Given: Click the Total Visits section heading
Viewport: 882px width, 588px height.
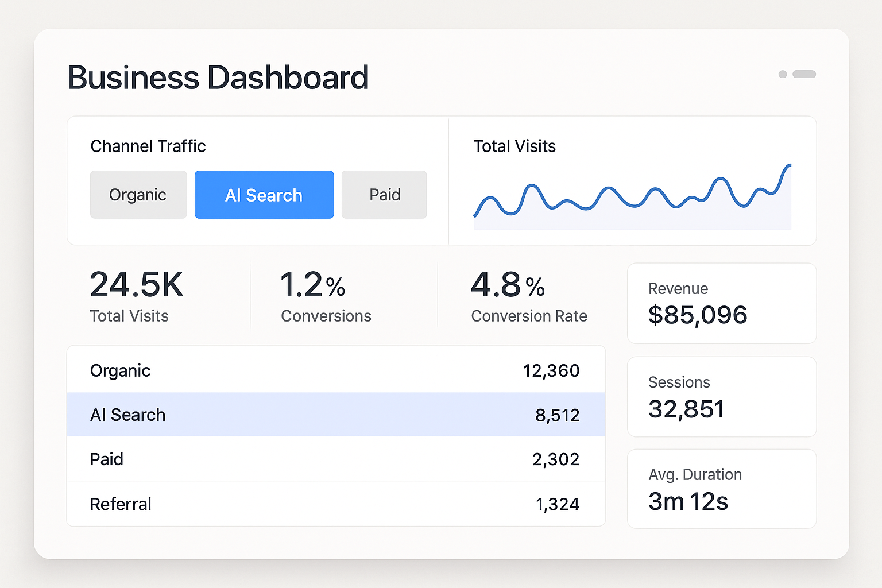Looking at the screenshot, I should 514,146.
